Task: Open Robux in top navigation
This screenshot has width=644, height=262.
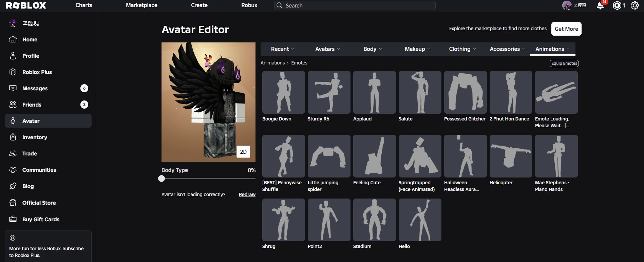Action: pyautogui.click(x=249, y=5)
